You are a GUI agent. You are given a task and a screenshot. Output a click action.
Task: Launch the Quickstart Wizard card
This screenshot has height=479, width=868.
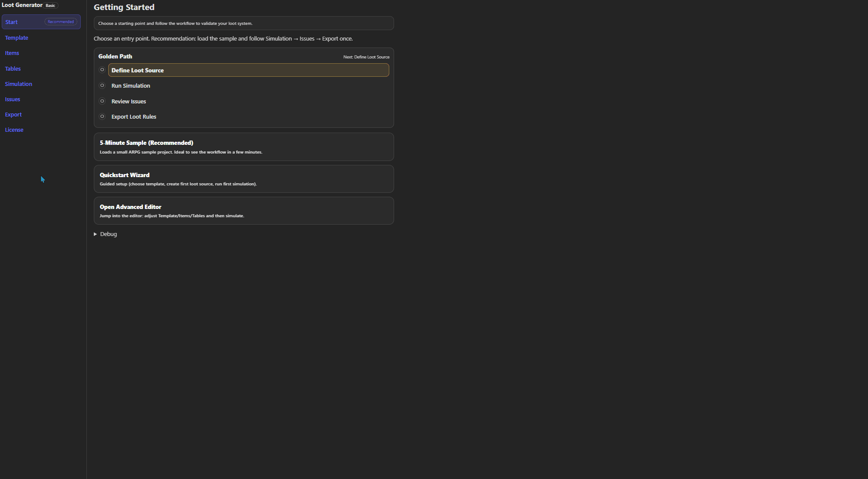tap(244, 179)
